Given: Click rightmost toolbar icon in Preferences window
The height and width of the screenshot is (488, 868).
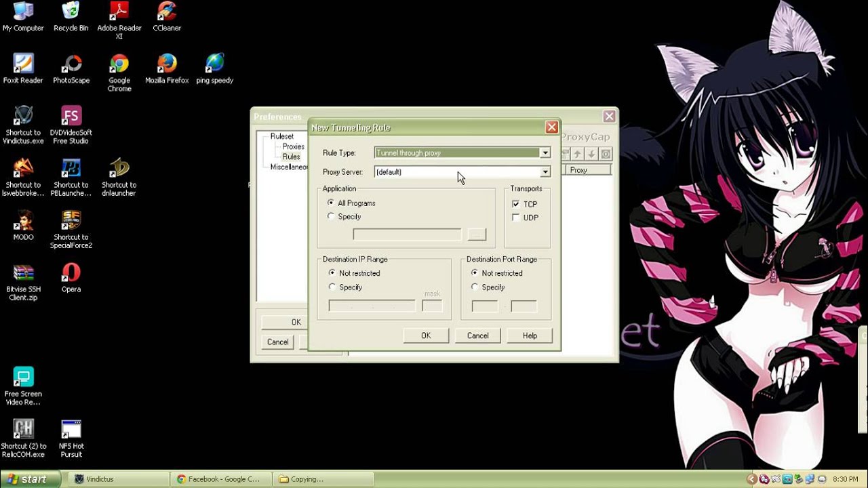Looking at the screenshot, I should (606, 155).
